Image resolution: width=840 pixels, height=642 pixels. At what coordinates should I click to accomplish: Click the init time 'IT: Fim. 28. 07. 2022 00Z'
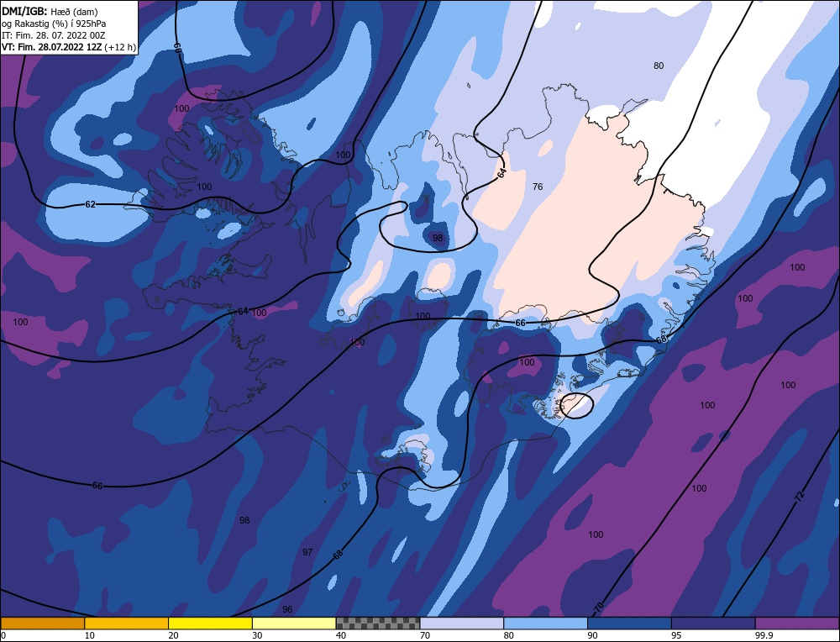click(x=54, y=35)
